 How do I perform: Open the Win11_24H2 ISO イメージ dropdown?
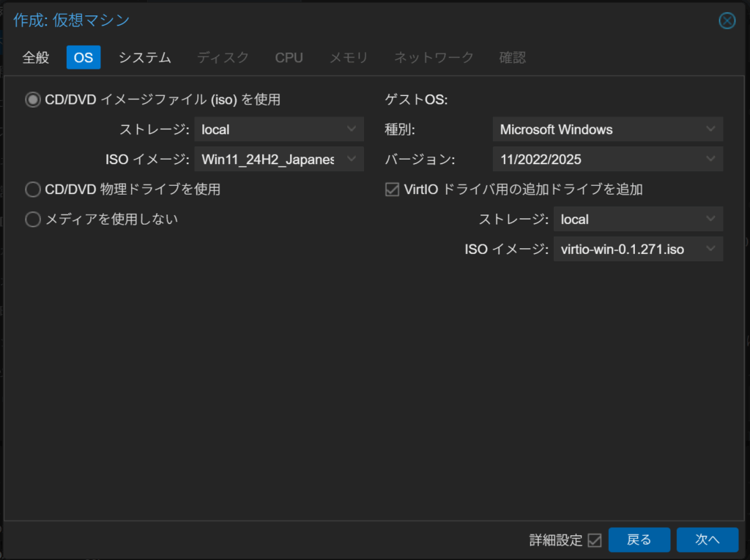click(x=352, y=159)
